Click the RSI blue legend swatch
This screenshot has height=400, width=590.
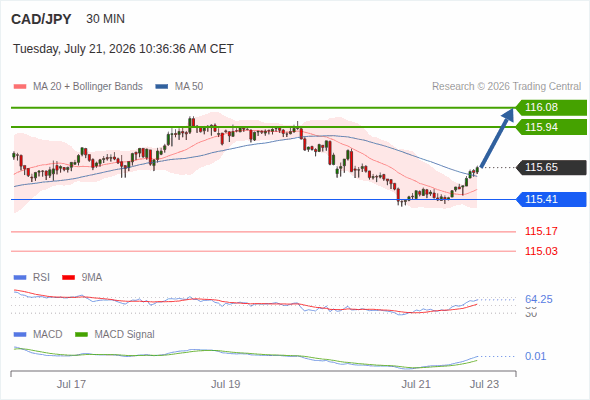20,278
